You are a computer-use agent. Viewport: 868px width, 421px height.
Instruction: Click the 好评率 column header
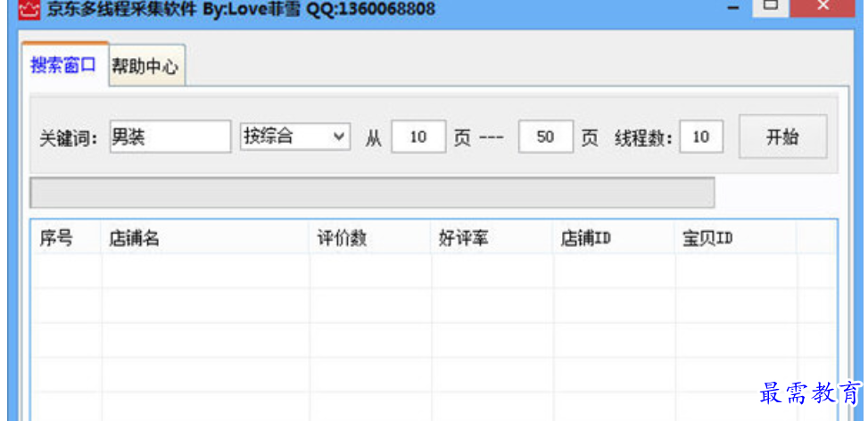[492, 237]
